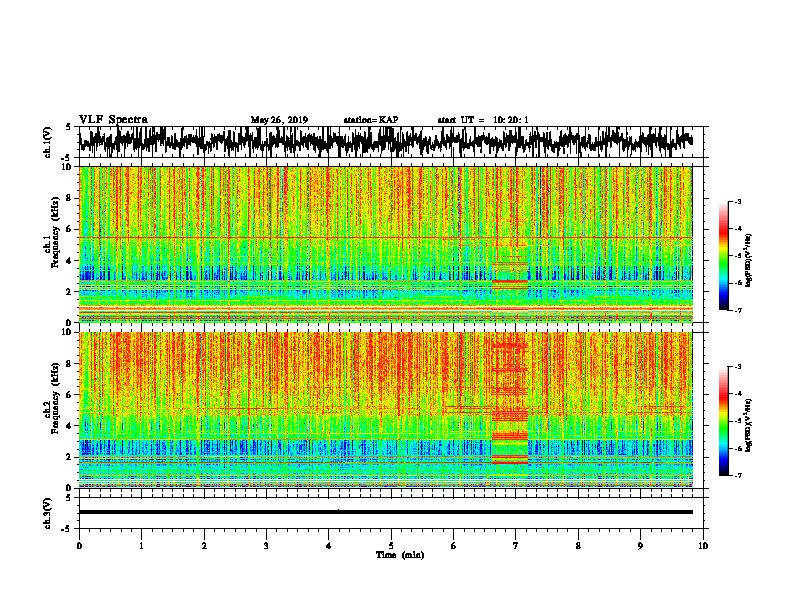Click the ch.1 voltage waveform trace
This screenshot has width=792, height=612.
point(385,142)
